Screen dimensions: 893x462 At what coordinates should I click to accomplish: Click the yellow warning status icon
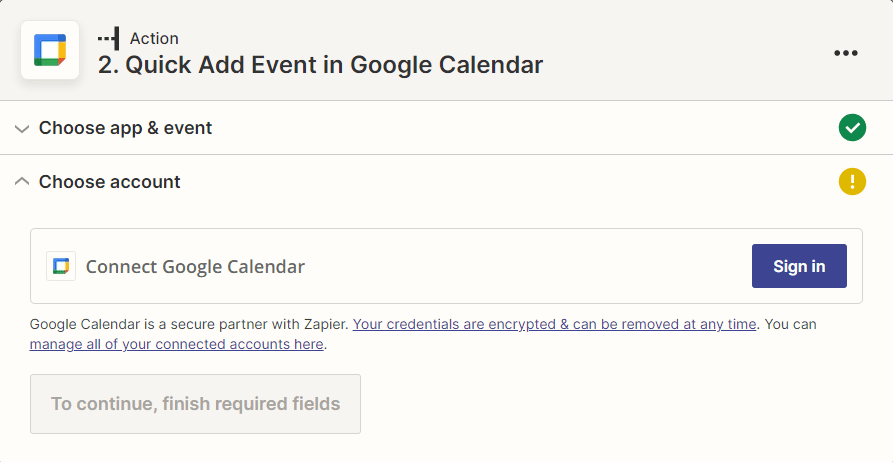(852, 182)
